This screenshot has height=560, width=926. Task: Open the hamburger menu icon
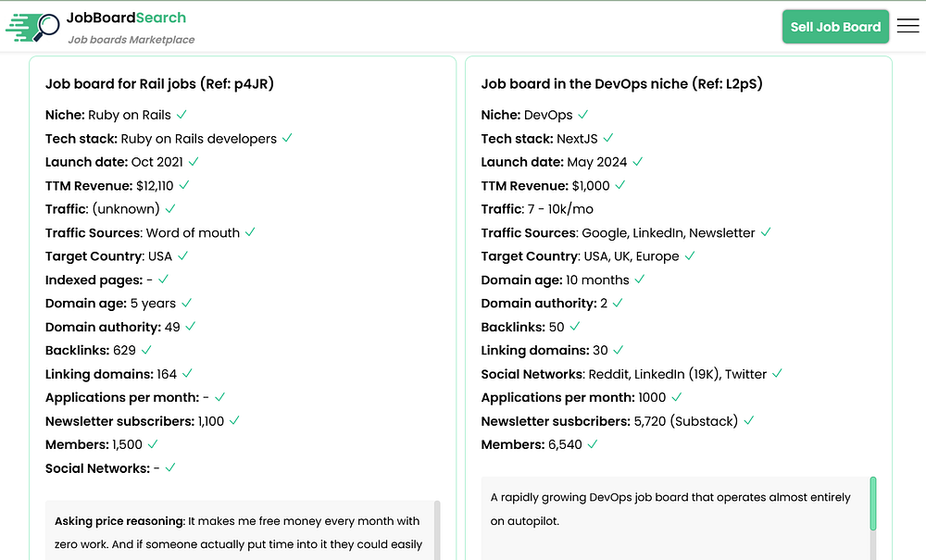907,26
